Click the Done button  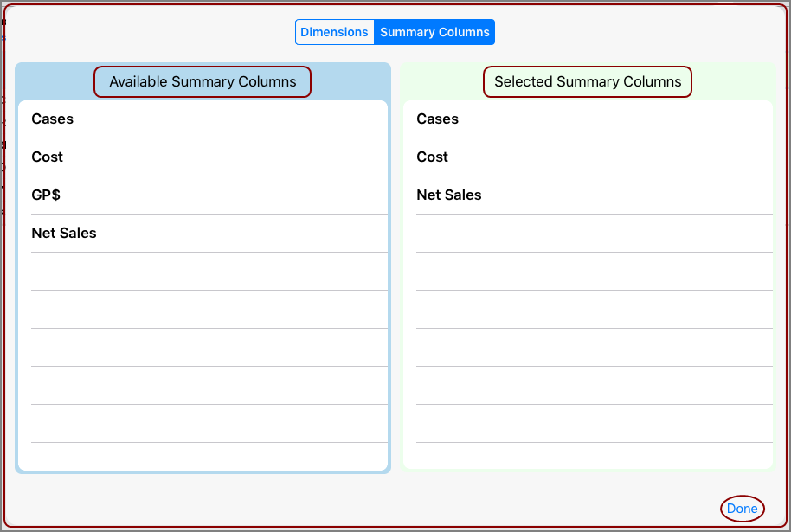click(743, 509)
